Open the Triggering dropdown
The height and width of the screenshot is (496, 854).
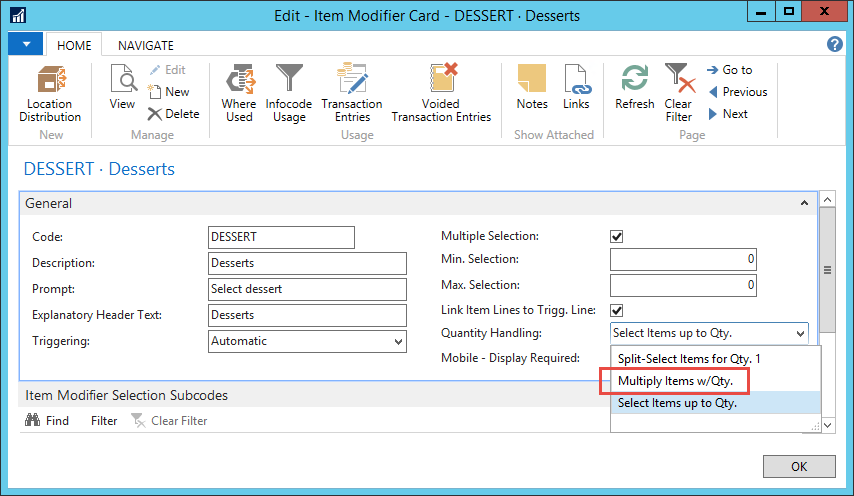coord(398,341)
